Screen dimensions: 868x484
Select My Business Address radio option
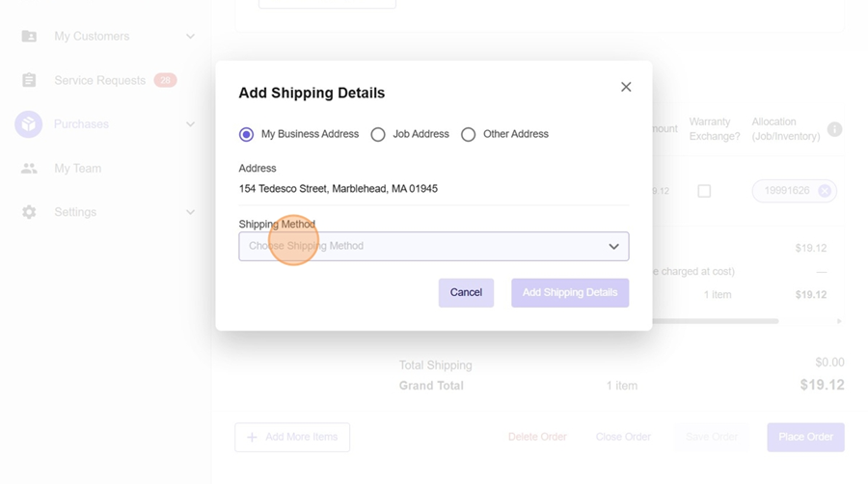[247, 135]
